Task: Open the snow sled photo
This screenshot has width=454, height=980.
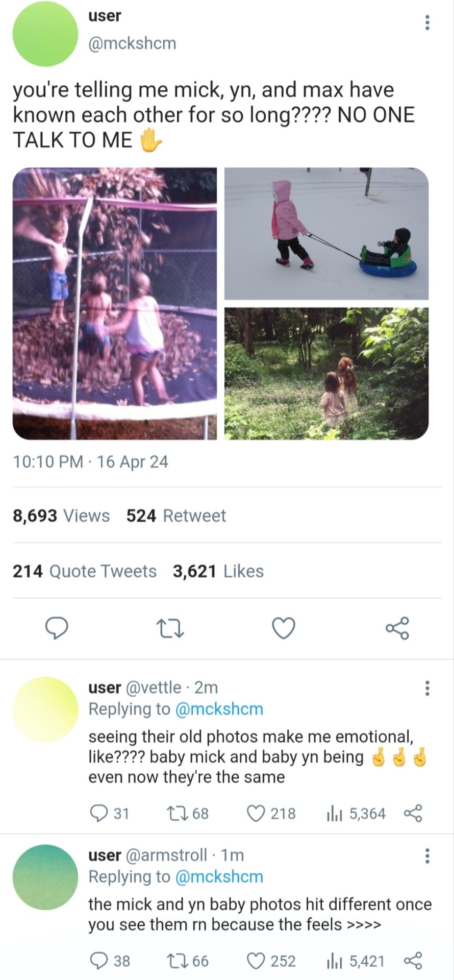Action: [x=326, y=233]
